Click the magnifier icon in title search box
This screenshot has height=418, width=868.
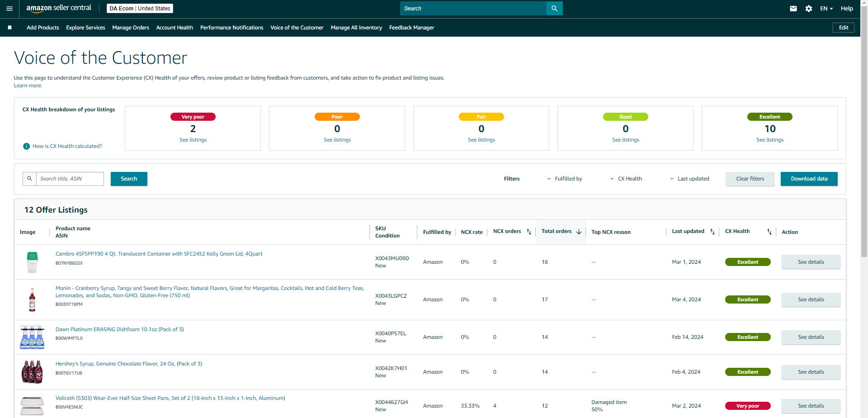click(x=29, y=179)
